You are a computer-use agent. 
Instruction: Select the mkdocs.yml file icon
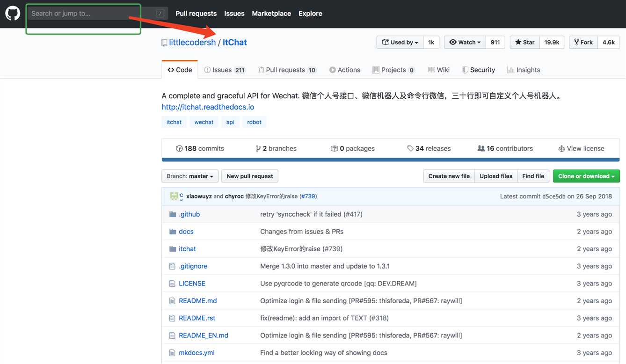172,353
